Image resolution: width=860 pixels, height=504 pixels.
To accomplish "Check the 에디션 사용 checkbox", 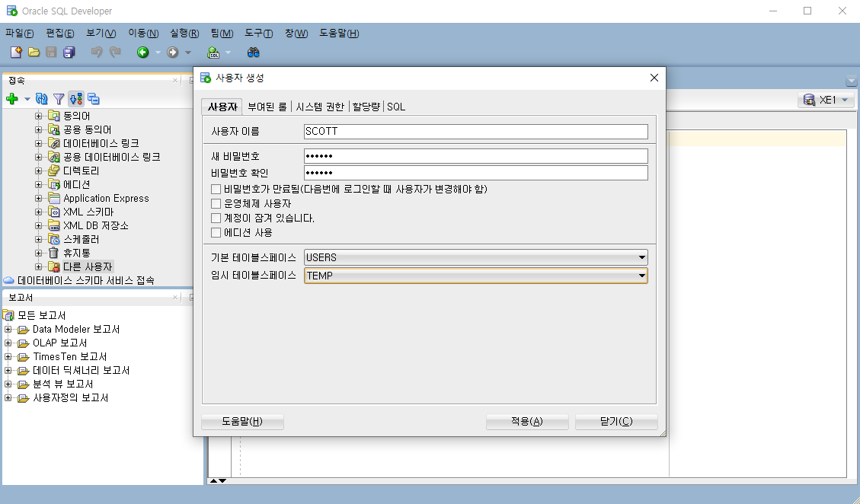I will tap(216, 232).
